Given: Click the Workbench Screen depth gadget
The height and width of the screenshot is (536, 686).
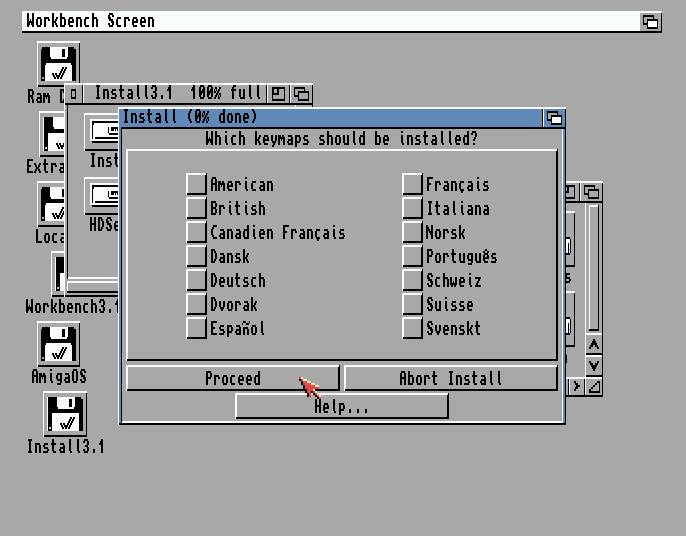Looking at the screenshot, I should pos(650,21).
